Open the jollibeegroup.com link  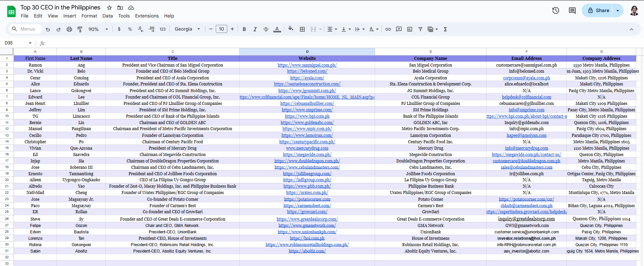(x=307, y=174)
